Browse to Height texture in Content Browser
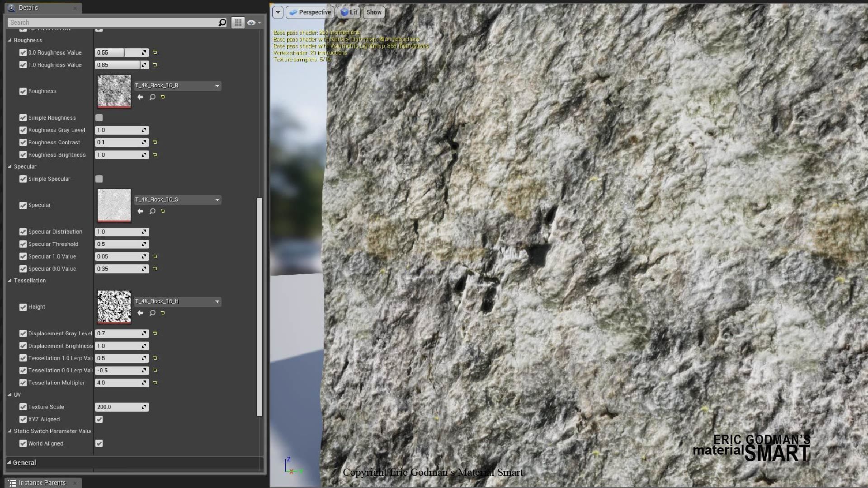The image size is (868, 488). point(152,313)
